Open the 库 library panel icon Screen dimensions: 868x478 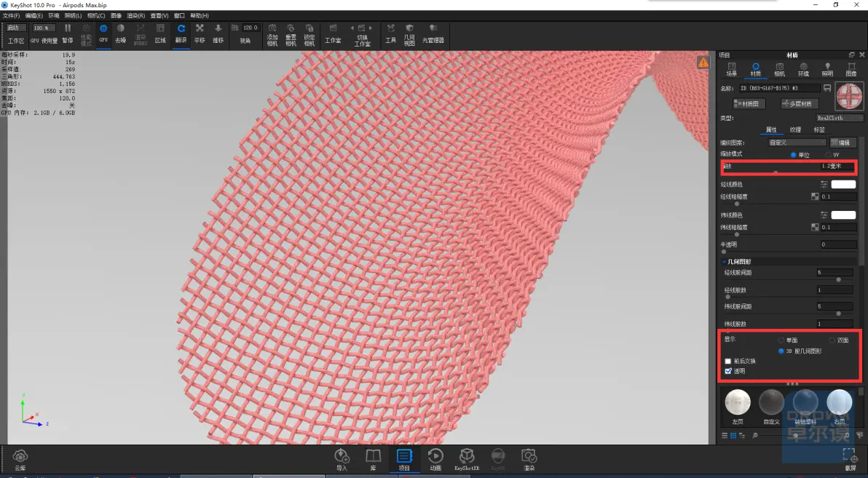[x=373, y=459]
